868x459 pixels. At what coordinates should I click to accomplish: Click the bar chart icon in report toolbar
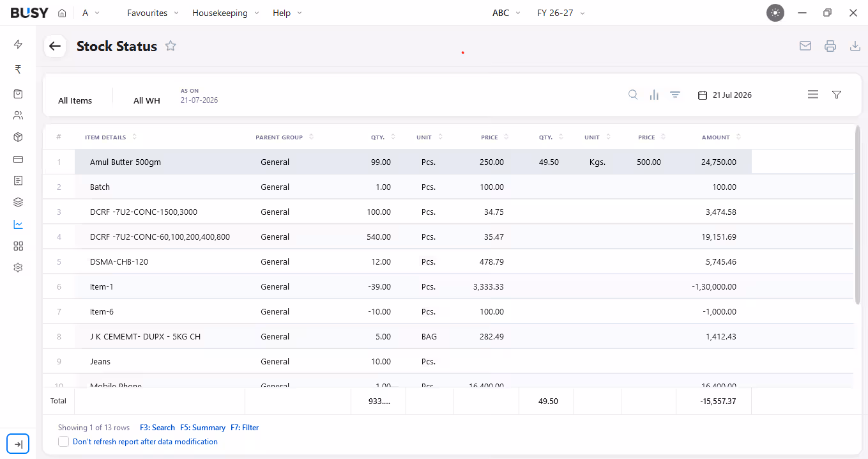[x=654, y=95]
